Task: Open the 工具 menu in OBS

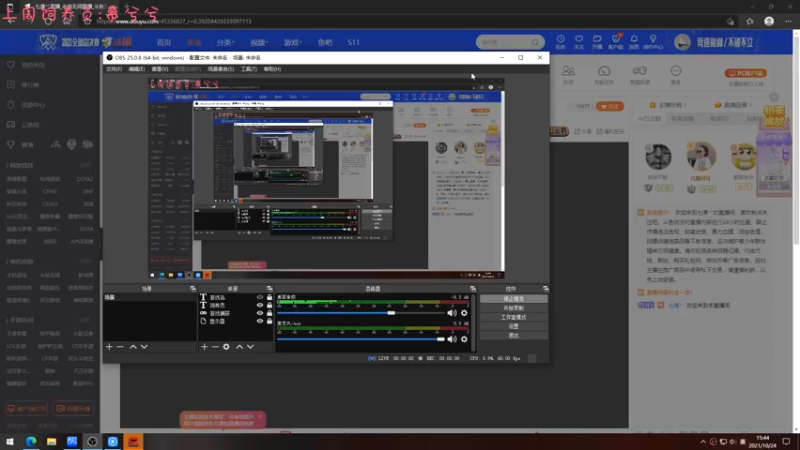Action: (x=248, y=69)
